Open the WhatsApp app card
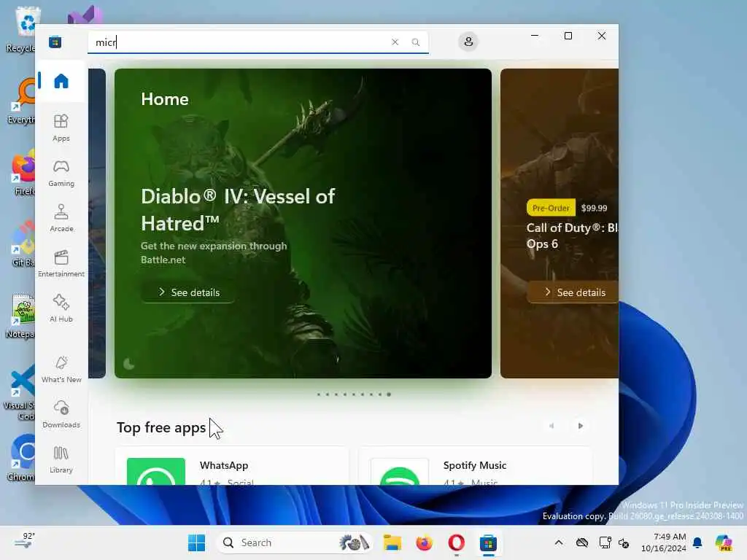747x560 pixels. pyautogui.click(x=232, y=466)
